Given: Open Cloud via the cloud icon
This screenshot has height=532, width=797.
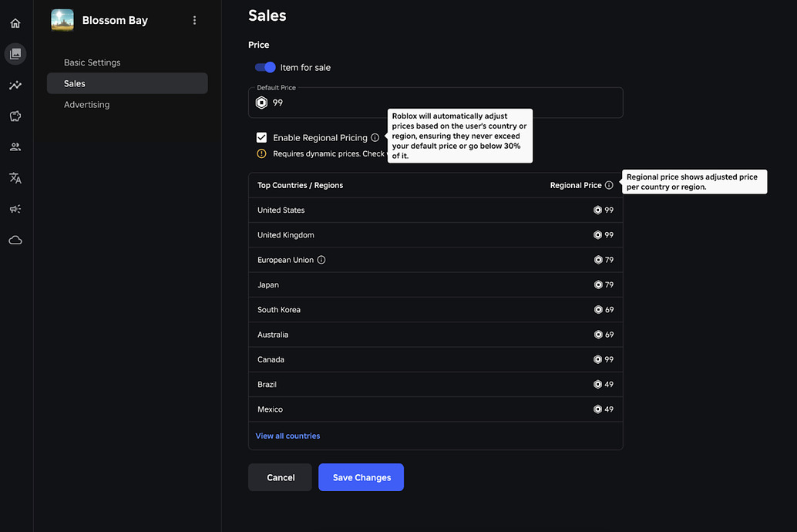Looking at the screenshot, I should [x=15, y=240].
